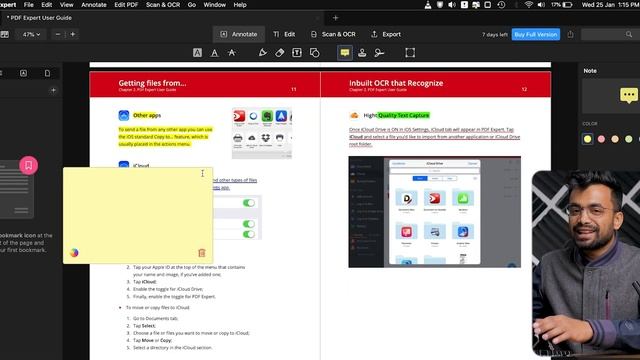
Task: Select the Strikethrough text tool
Action: [231, 53]
